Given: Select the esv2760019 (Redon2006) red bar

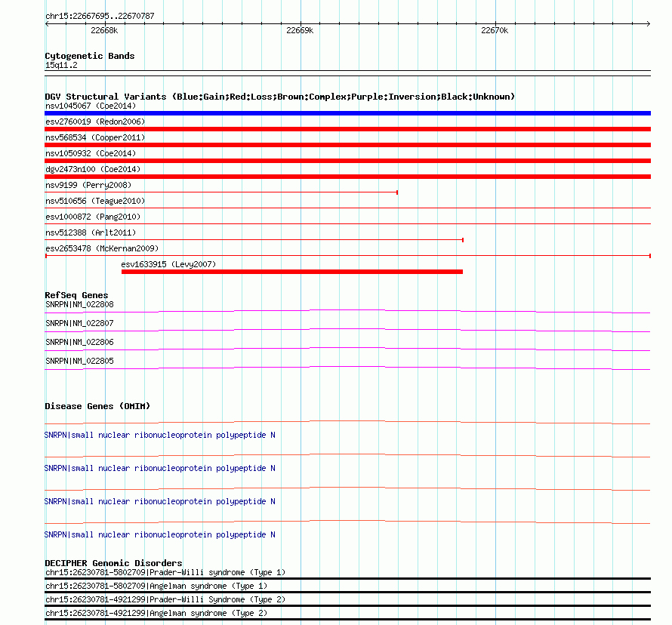Looking at the screenshot, I should tap(347, 129).
